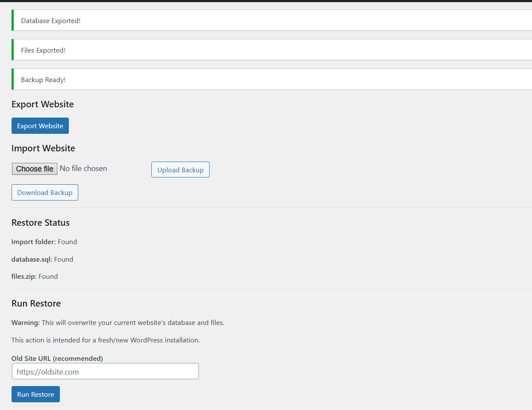
Task: Click the Import folder: Found status line
Action: [x=44, y=242]
